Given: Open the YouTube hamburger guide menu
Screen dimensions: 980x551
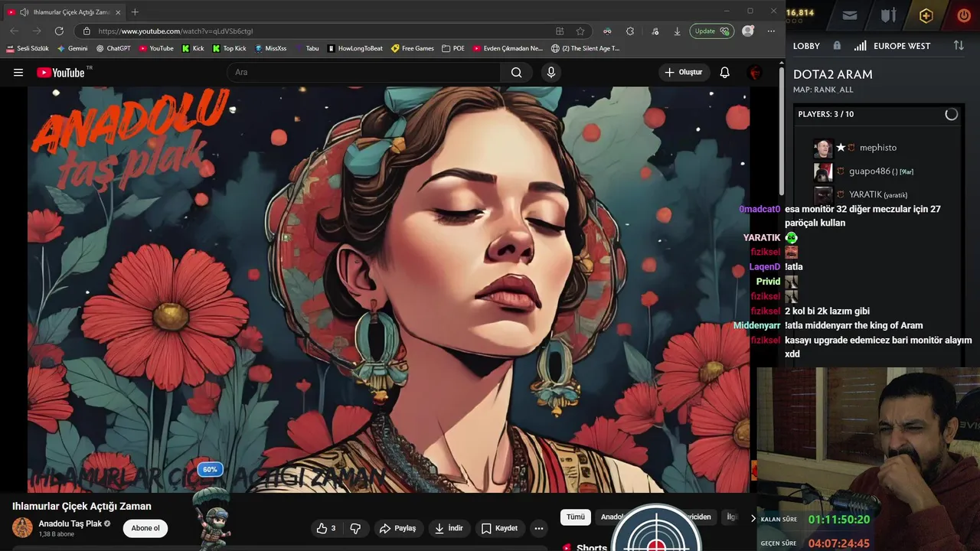Looking at the screenshot, I should click(x=18, y=73).
